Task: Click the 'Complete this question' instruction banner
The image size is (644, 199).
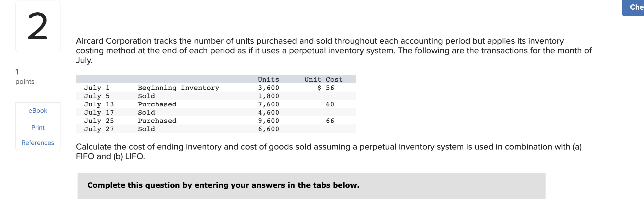Action: pos(223,185)
